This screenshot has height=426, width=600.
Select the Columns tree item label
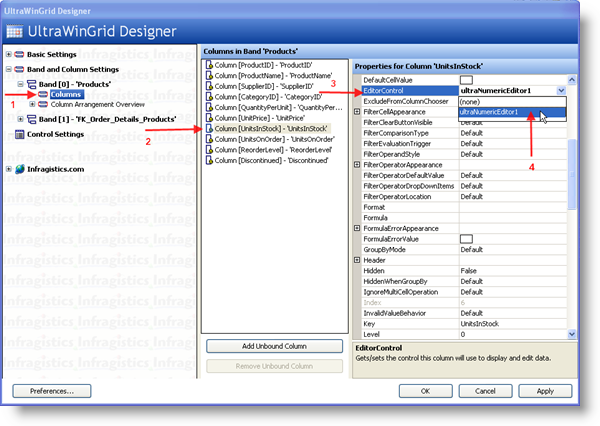tap(66, 94)
